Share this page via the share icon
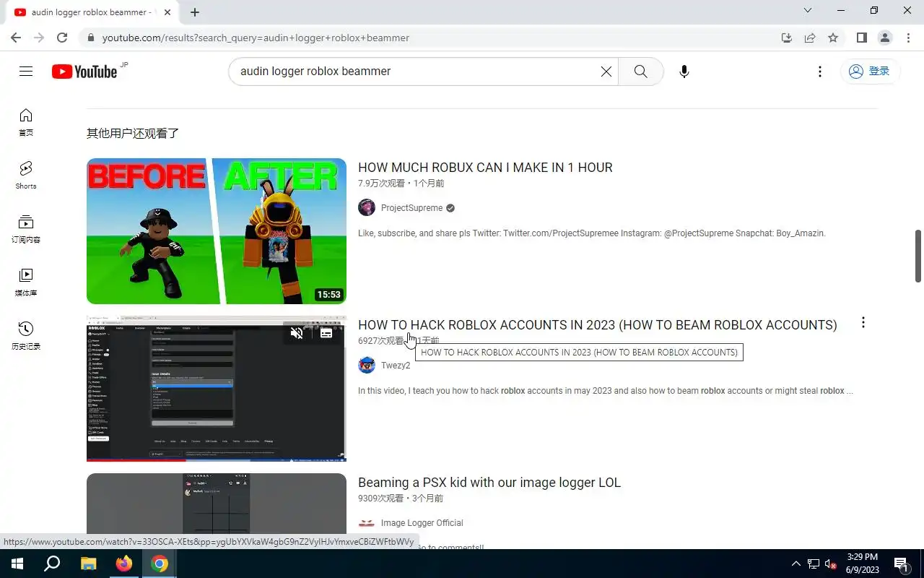This screenshot has width=924, height=578. [810, 38]
